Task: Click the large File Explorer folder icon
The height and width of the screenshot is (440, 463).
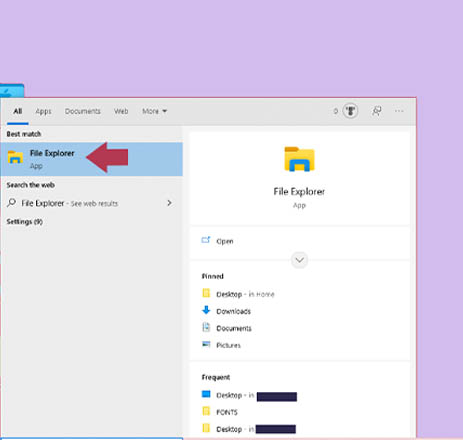Action: [x=299, y=159]
